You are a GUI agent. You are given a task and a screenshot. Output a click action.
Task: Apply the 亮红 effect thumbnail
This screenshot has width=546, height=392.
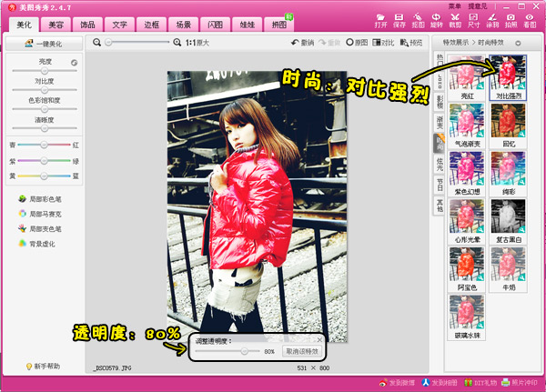click(x=467, y=77)
